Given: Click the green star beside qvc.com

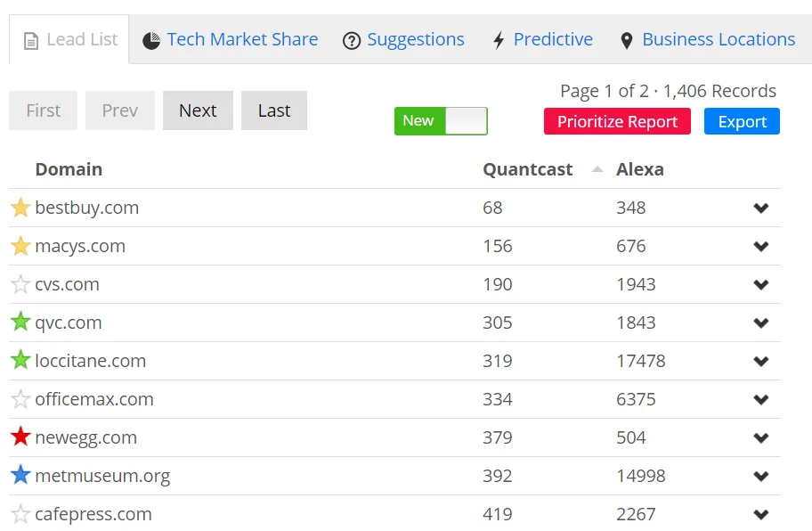Looking at the screenshot, I should pyautogui.click(x=20, y=323).
